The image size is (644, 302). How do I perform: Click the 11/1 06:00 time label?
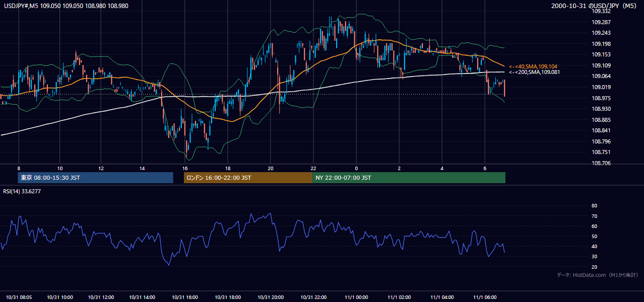tap(485, 297)
